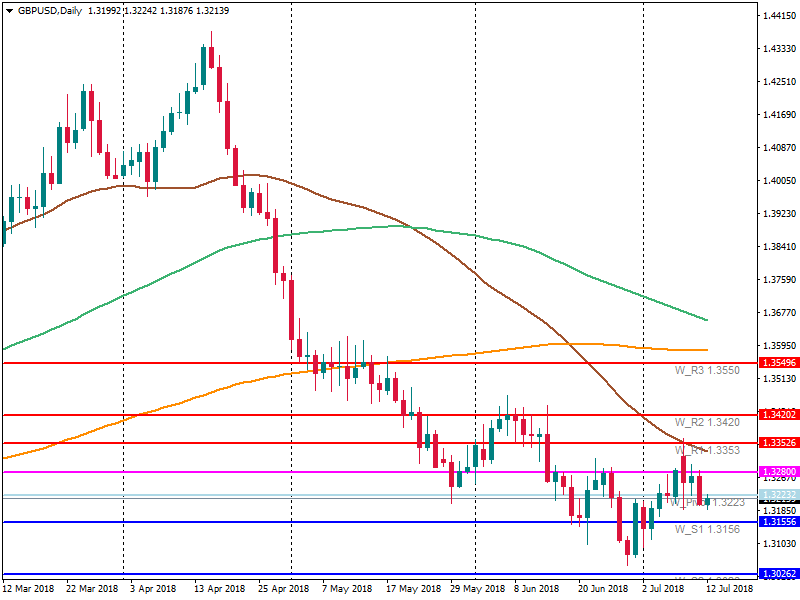Select the magenta 1.32800 price label

[777, 471]
